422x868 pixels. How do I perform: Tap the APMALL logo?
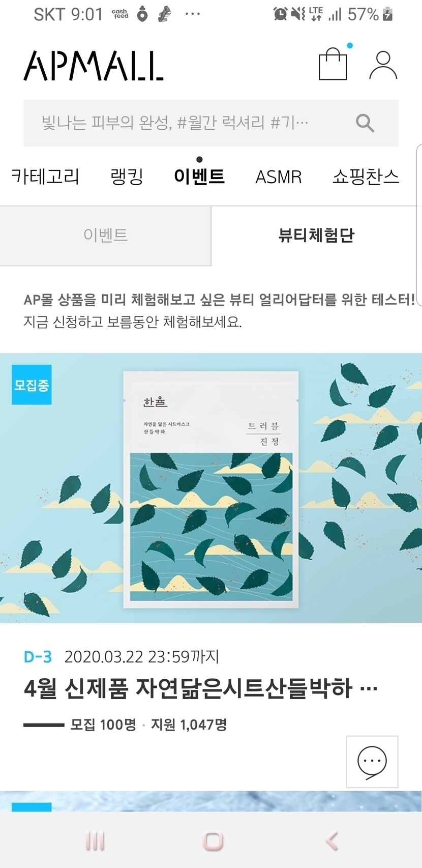click(x=94, y=66)
